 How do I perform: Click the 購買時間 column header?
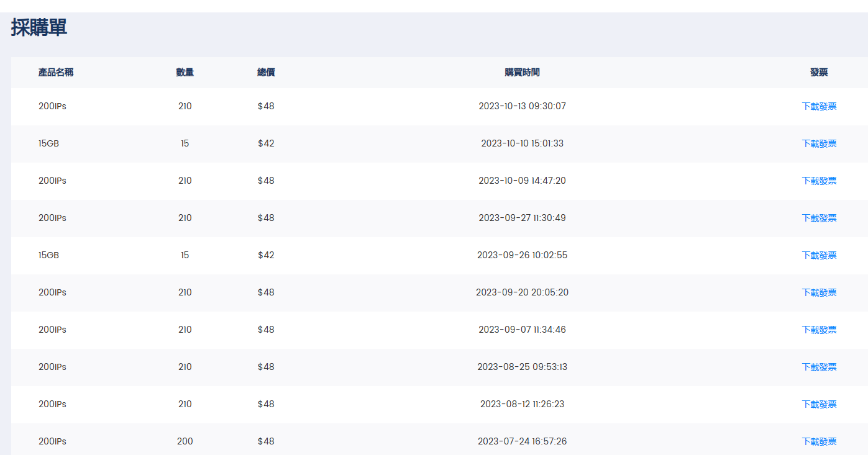522,73
